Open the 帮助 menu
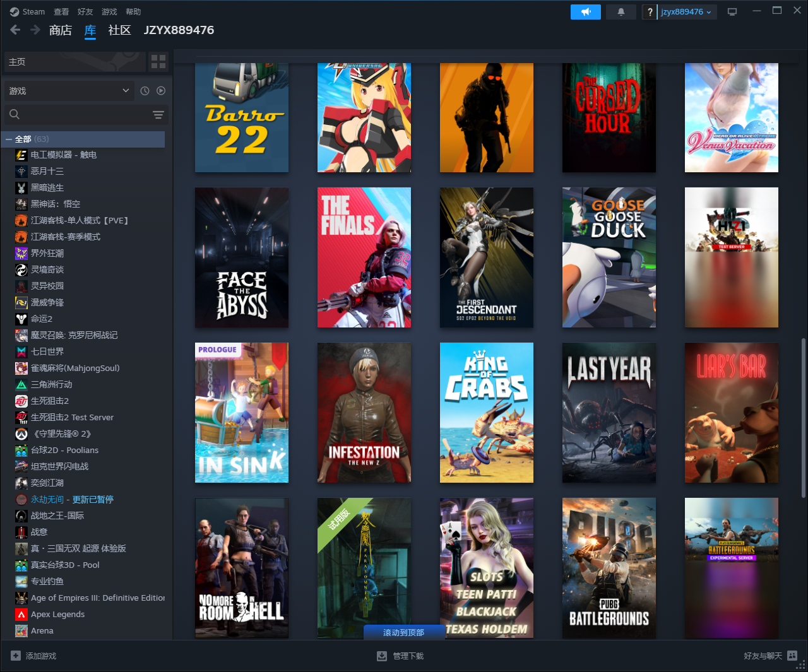This screenshot has height=672, width=808. (x=133, y=11)
